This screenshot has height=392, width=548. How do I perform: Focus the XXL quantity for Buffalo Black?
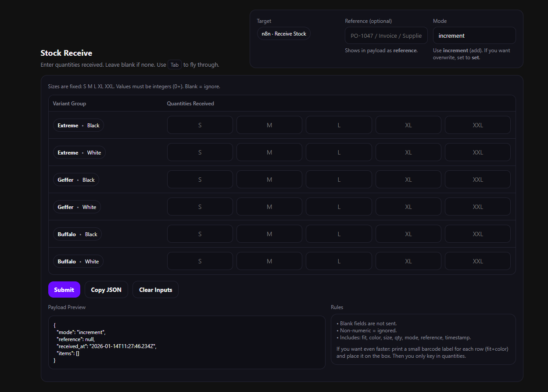pos(478,234)
